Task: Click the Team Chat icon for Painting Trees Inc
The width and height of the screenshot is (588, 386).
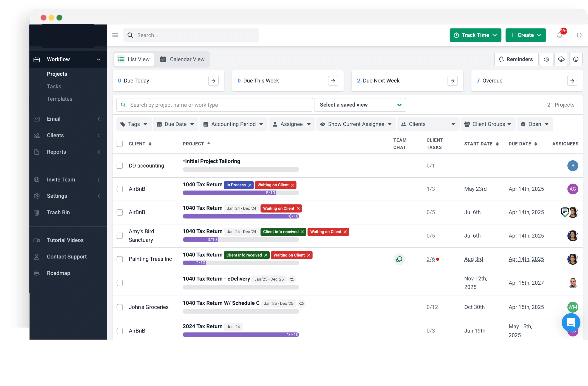Action: [x=400, y=259]
